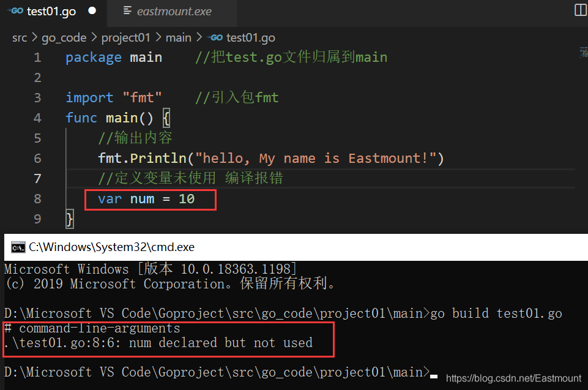Click the cmd.exe window icon
This screenshot has width=588, height=390.
[18, 247]
